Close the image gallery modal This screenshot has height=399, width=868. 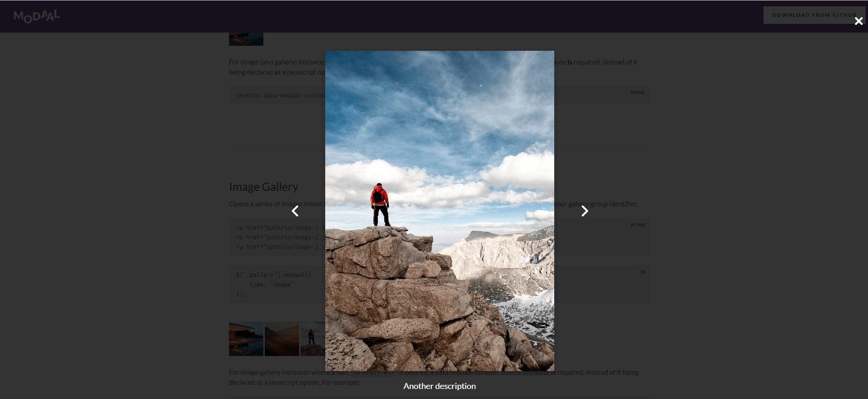(858, 21)
